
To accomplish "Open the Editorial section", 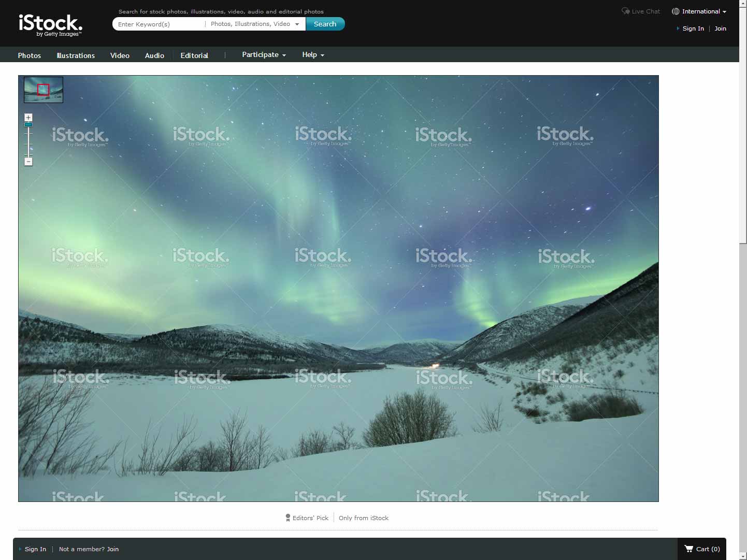I will [x=194, y=55].
